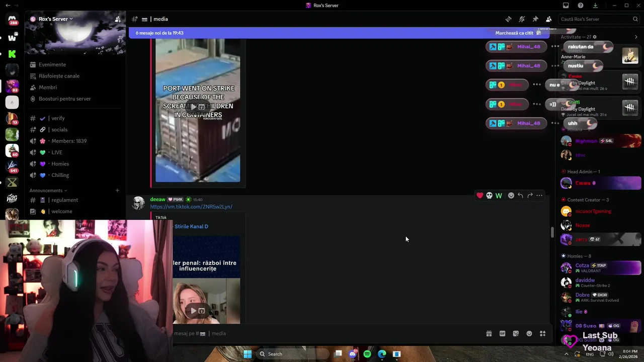The image size is (644, 362).
Task: React with the red heart emoji
Action: (x=480, y=196)
